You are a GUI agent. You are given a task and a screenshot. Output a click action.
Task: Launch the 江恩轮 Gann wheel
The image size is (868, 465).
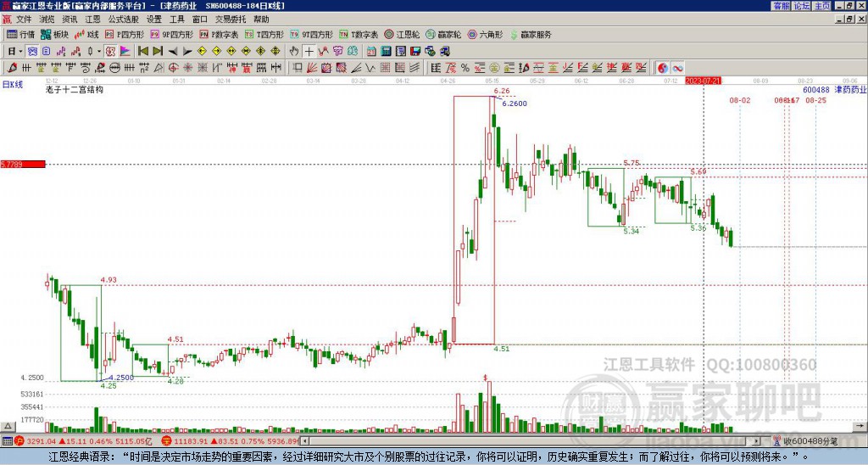point(402,34)
